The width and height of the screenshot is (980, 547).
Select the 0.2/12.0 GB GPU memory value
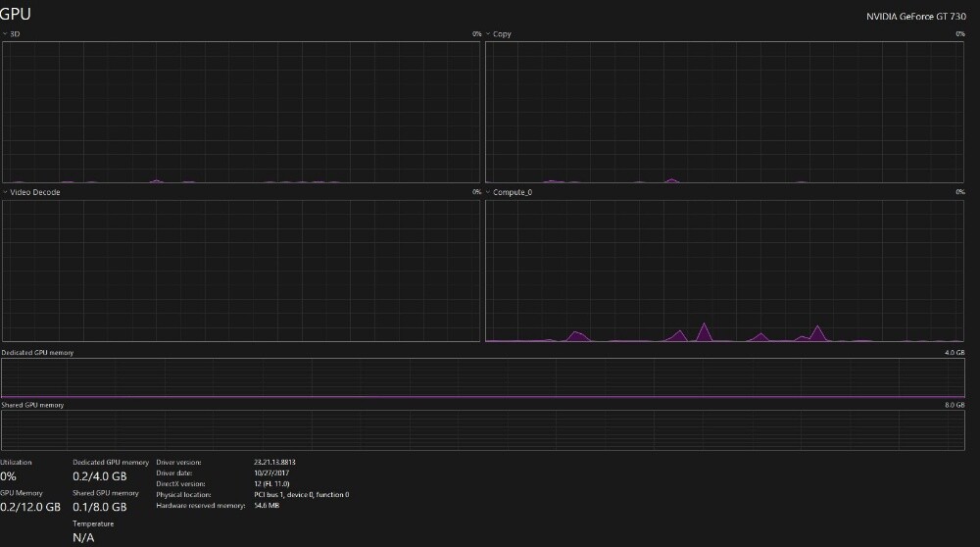tap(30, 507)
